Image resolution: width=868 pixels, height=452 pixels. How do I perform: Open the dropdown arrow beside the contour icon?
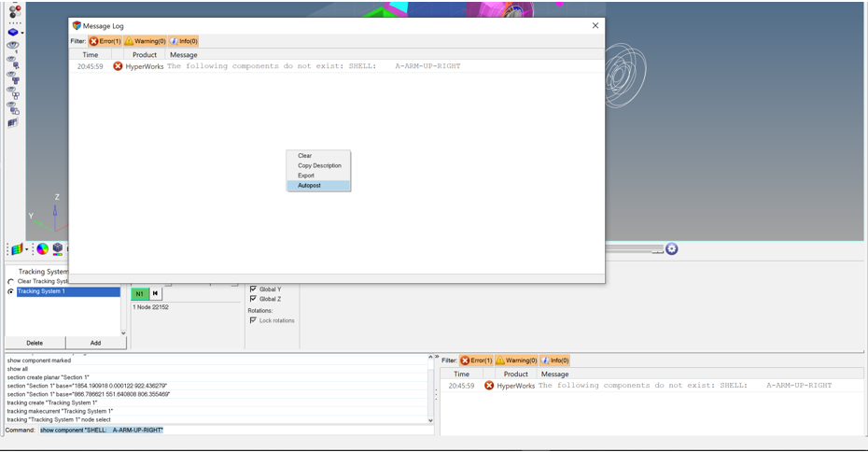coord(26,249)
